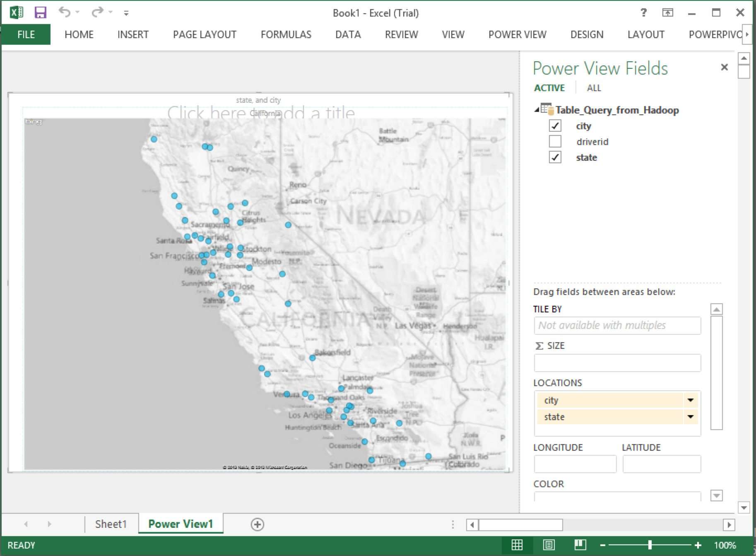Click 'Click here to add a title'

[261, 113]
